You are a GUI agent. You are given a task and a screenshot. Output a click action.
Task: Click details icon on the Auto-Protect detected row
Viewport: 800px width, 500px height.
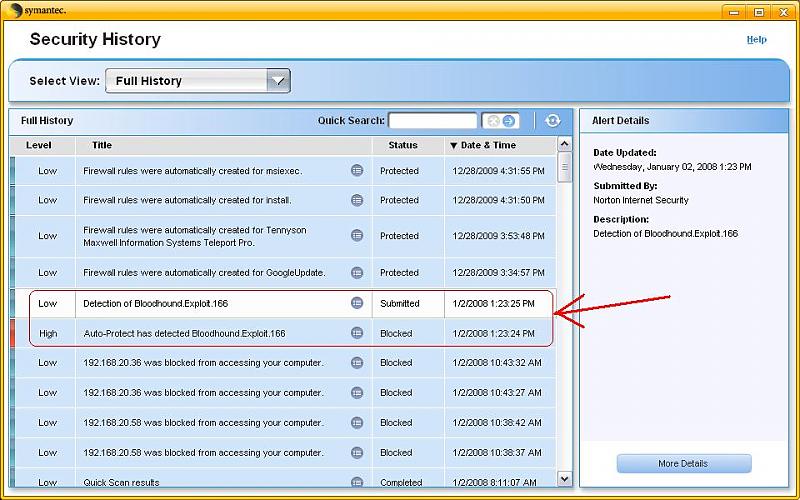click(x=357, y=333)
